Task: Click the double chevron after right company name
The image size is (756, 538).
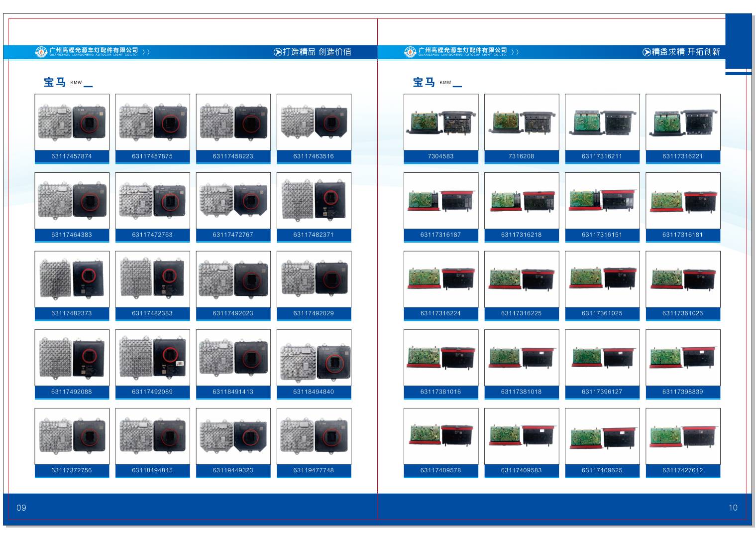Action: click(515, 52)
